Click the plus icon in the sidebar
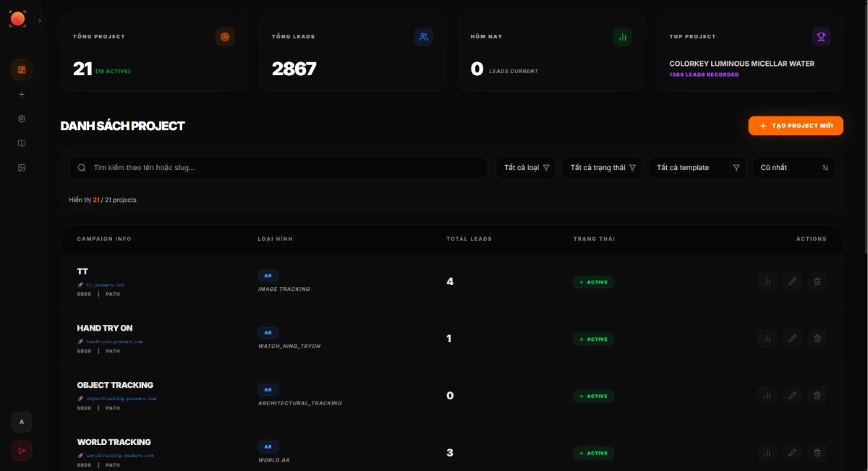Image resolution: width=868 pixels, height=471 pixels. click(x=22, y=94)
